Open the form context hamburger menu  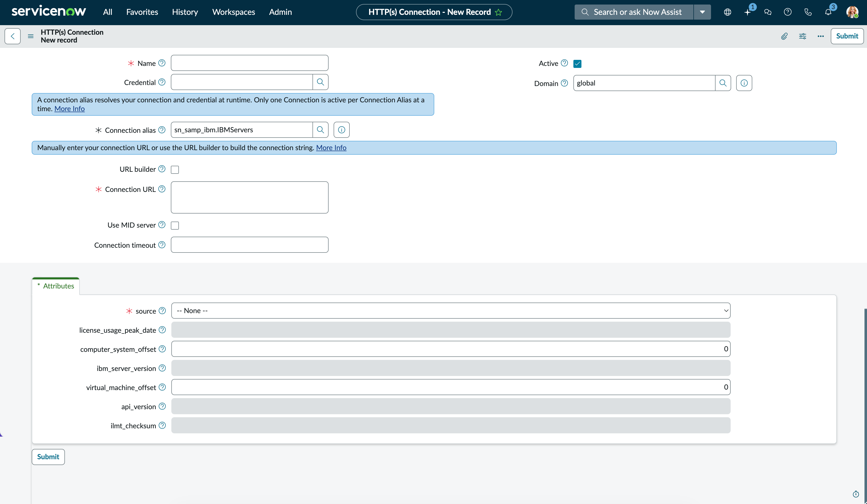(x=31, y=36)
